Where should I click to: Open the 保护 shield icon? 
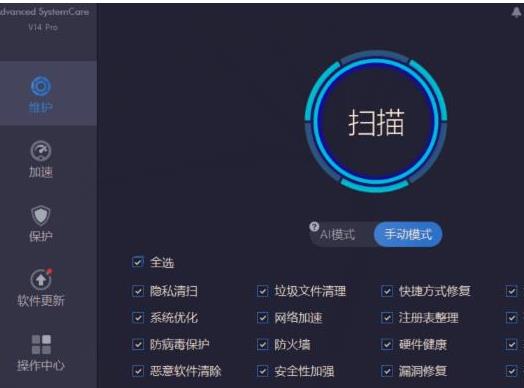[x=41, y=215]
